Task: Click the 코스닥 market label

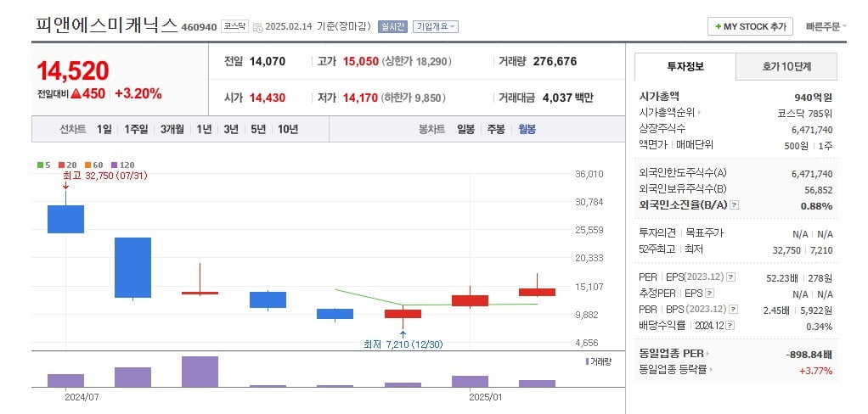Action: point(234,26)
